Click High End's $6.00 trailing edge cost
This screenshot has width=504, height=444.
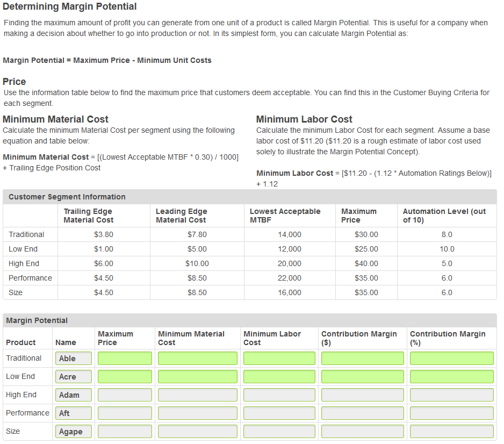pyautogui.click(x=104, y=263)
